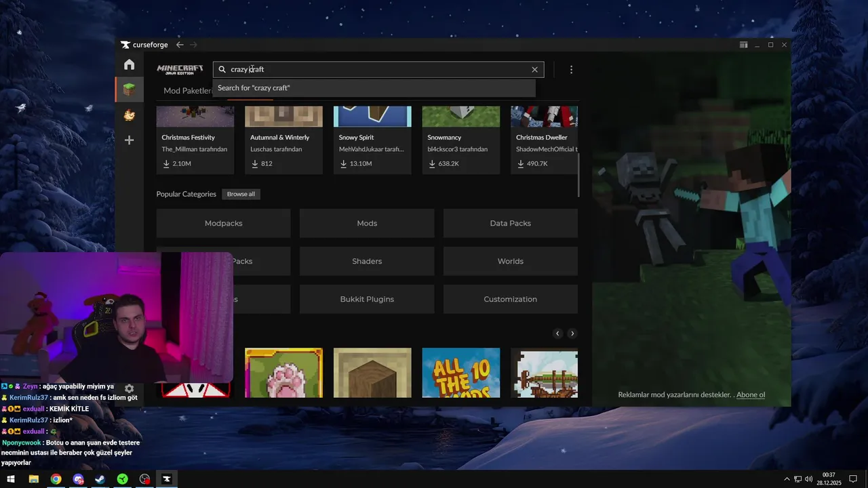868x488 pixels.
Task: Click the "13.10M" download count
Action: point(361,164)
